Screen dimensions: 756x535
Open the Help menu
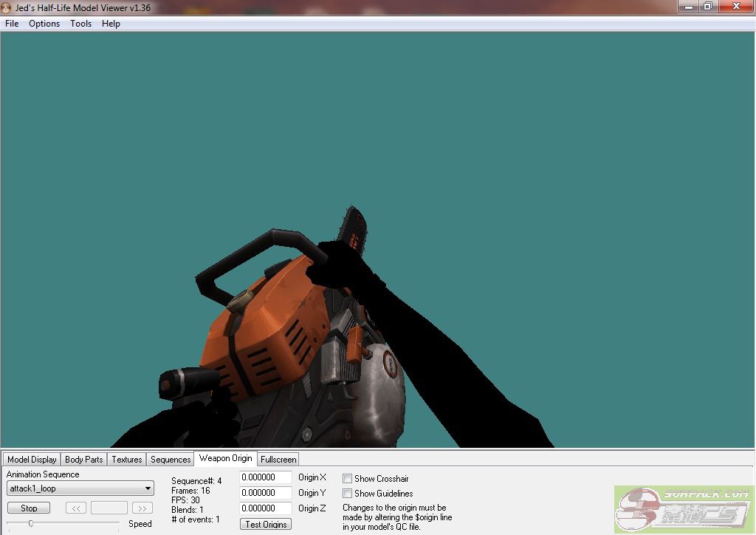coord(111,24)
